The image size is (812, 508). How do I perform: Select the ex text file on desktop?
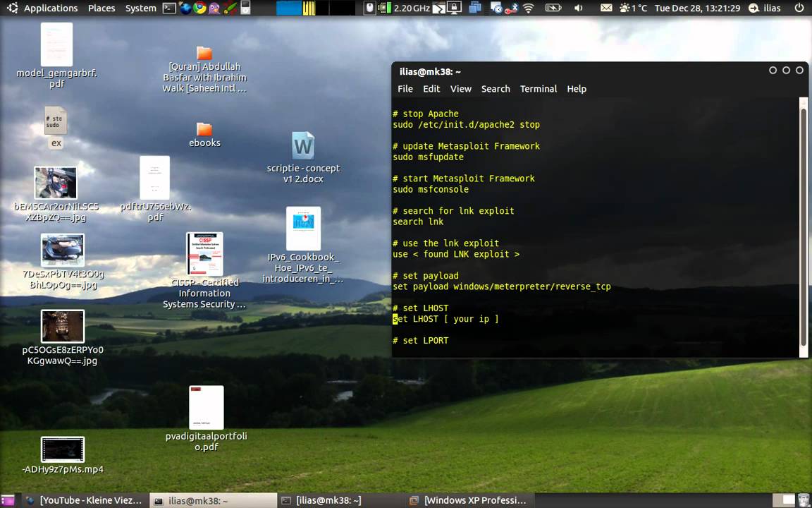click(x=56, y=128)
